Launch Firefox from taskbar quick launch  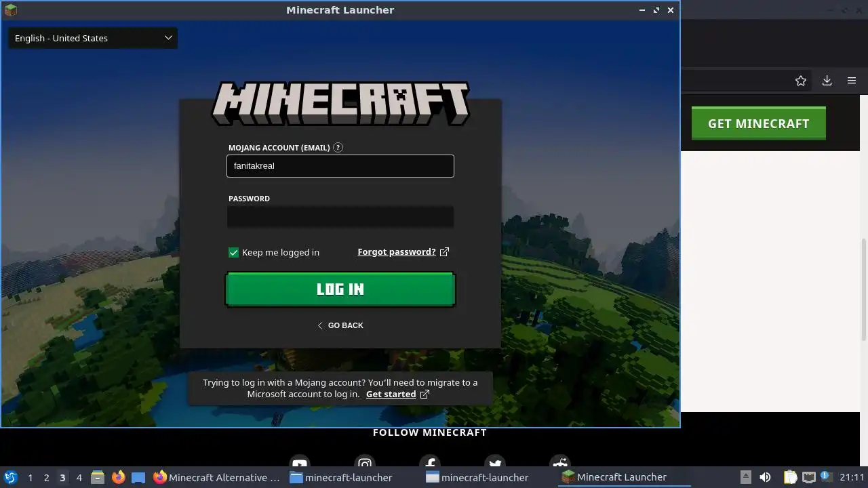(118, 477)
